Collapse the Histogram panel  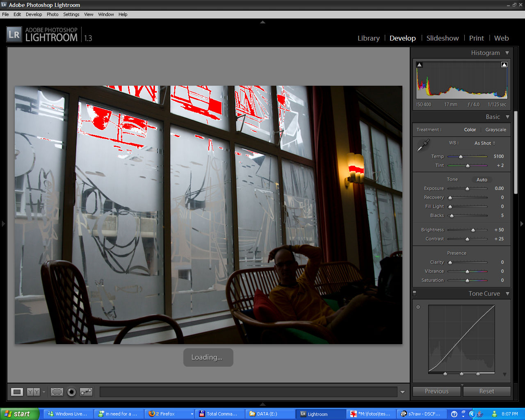tap(507, 53)
